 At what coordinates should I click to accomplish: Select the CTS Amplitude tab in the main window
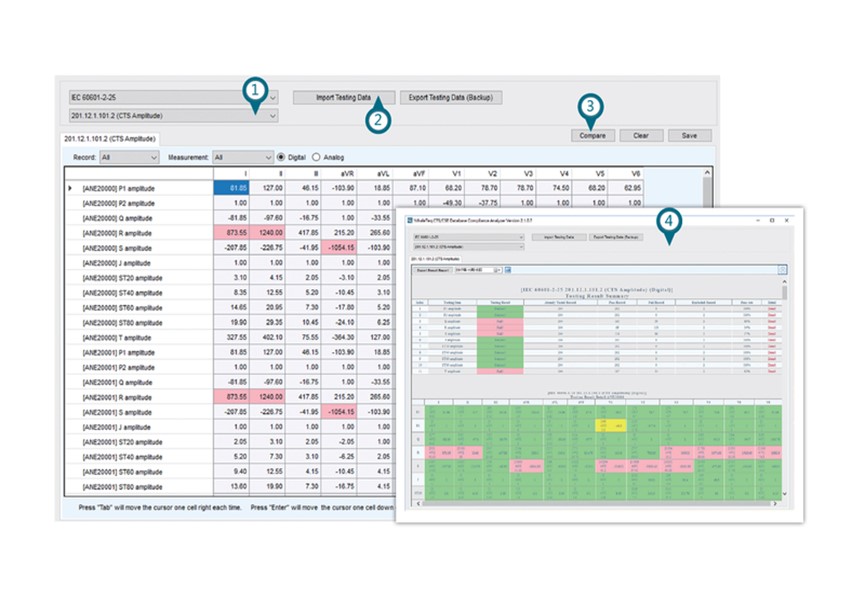[x=110, y=135]
